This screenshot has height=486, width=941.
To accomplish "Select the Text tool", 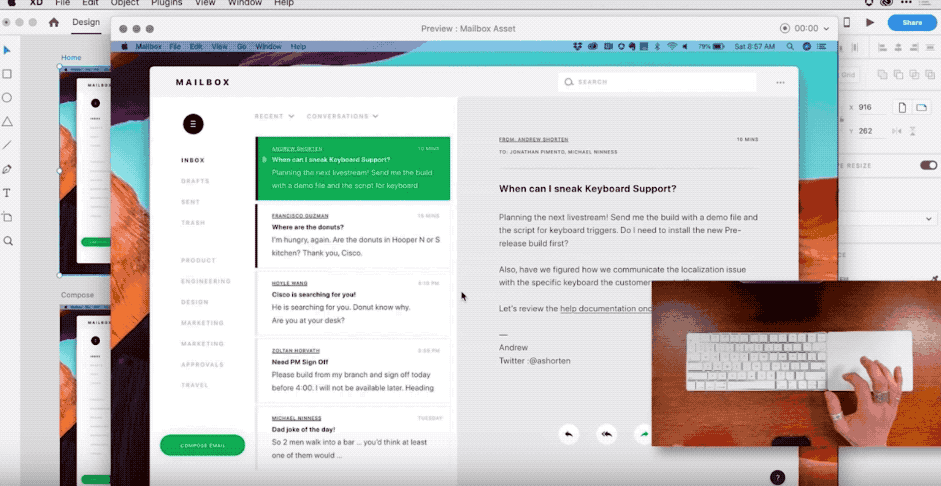I will pyautogui.click(x=7, y=193).
